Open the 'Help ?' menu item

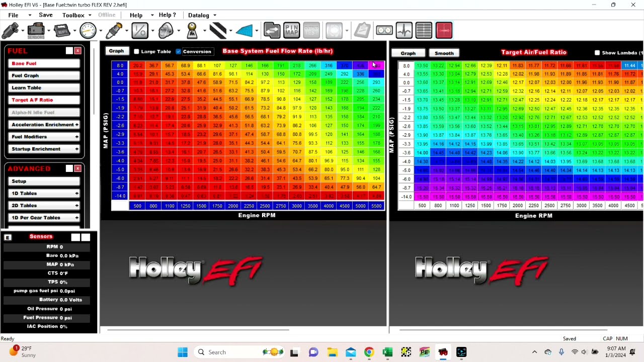[x=168, y=15]
